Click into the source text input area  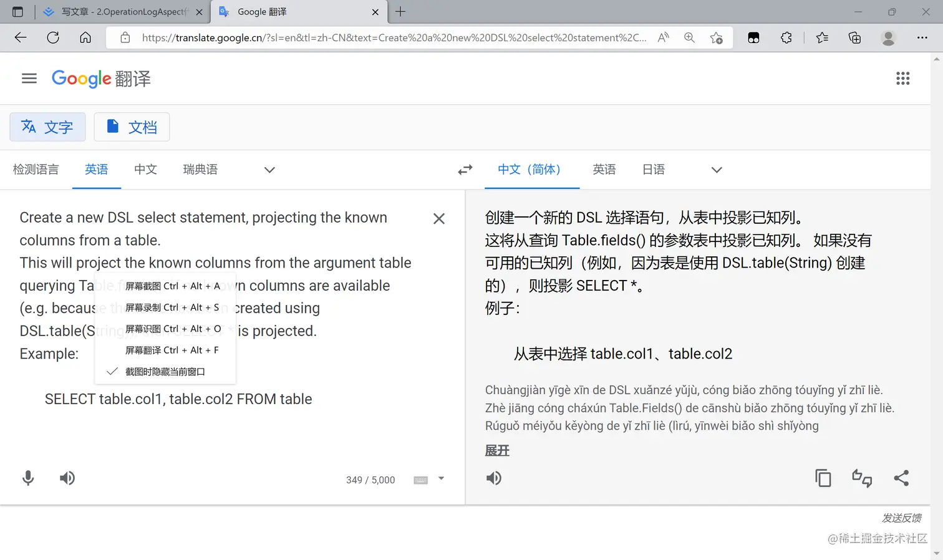[218, 309]
